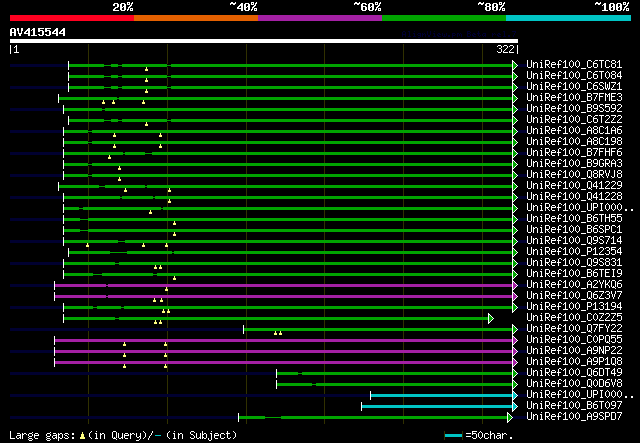640x443 pixels.
Task: Open the UniRef100_P12354 hit
Action: click(x=573, y=252)
